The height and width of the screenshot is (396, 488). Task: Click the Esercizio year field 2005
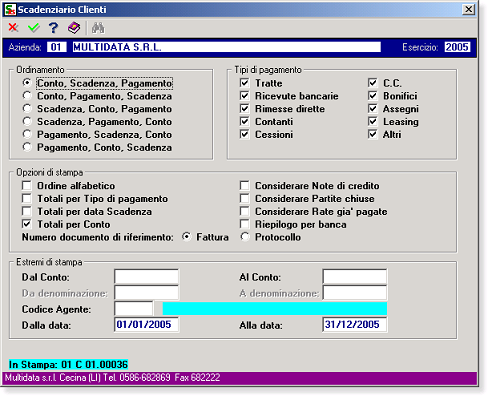[x=457, y=47]
